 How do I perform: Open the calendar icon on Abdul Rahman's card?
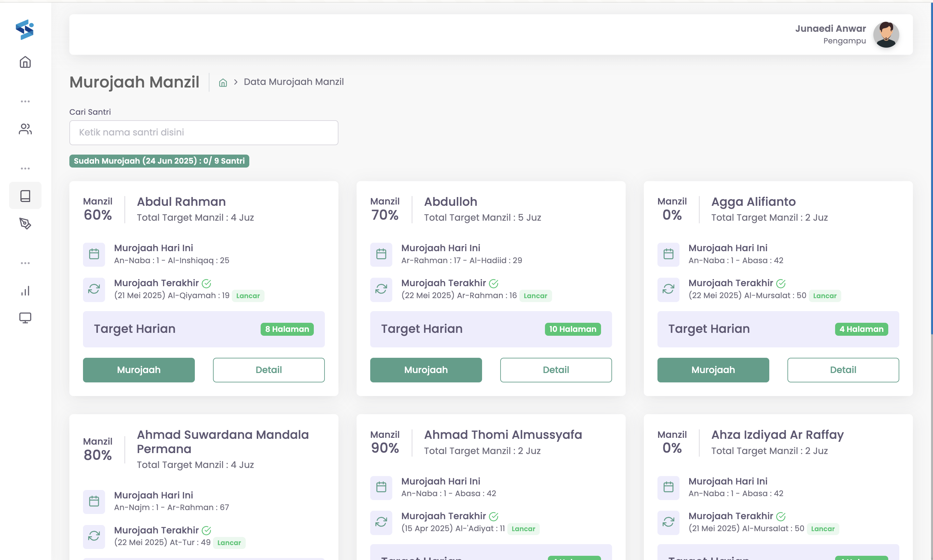coord(94,254)
